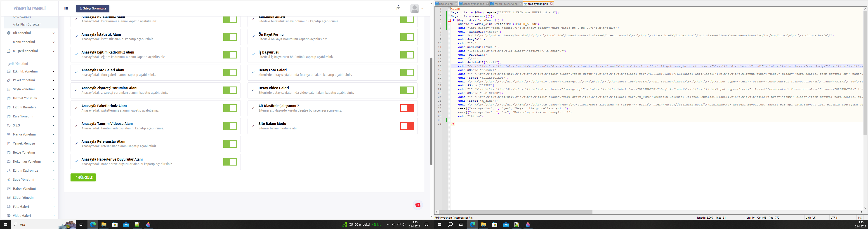Open Task View on left taskbar
This screenshot has width=868, height=229.
click(x=81, y=224)
